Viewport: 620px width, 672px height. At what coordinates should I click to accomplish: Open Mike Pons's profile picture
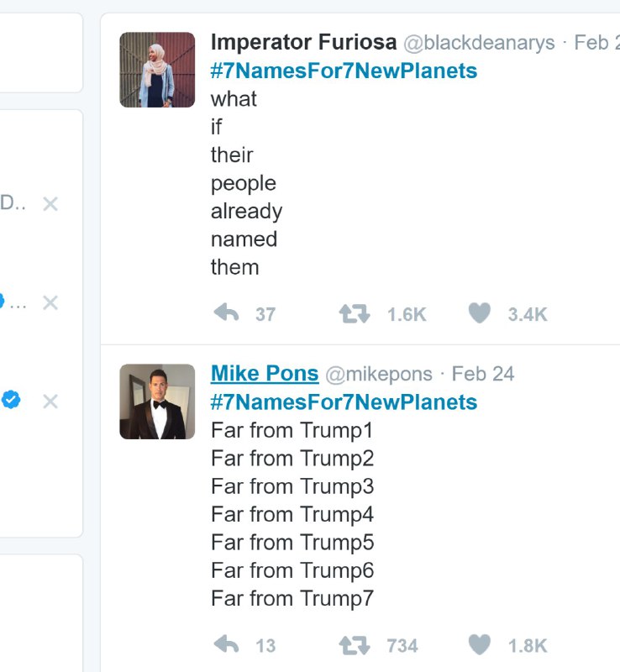157,402
